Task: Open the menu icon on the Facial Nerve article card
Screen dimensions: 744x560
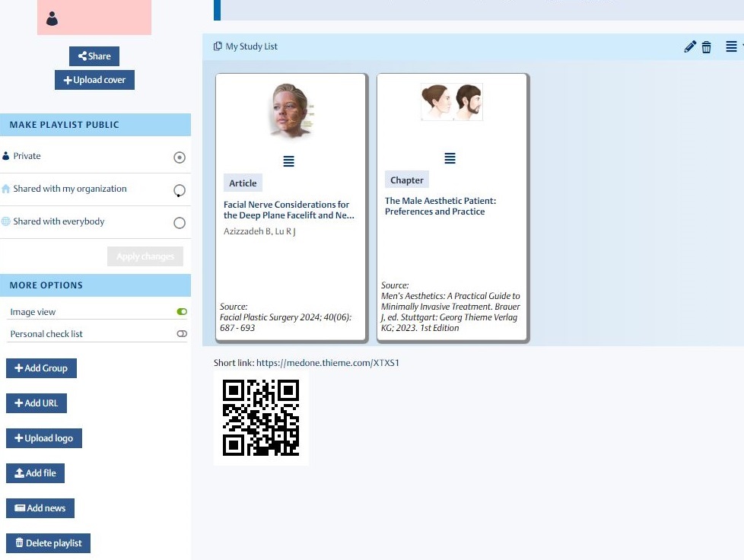Action: pyautogui.click(x=288, y=161)
